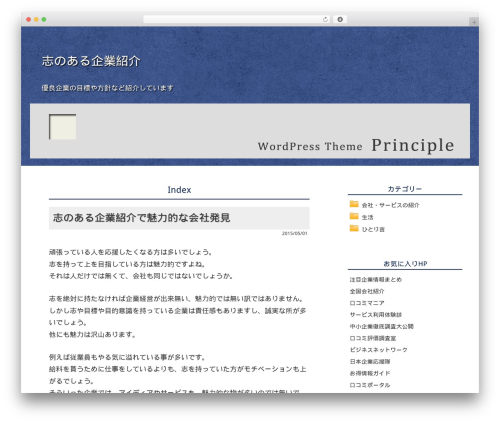Click the green maximize window dot
This screenshot has width=500, height=423.
(44, 19)
